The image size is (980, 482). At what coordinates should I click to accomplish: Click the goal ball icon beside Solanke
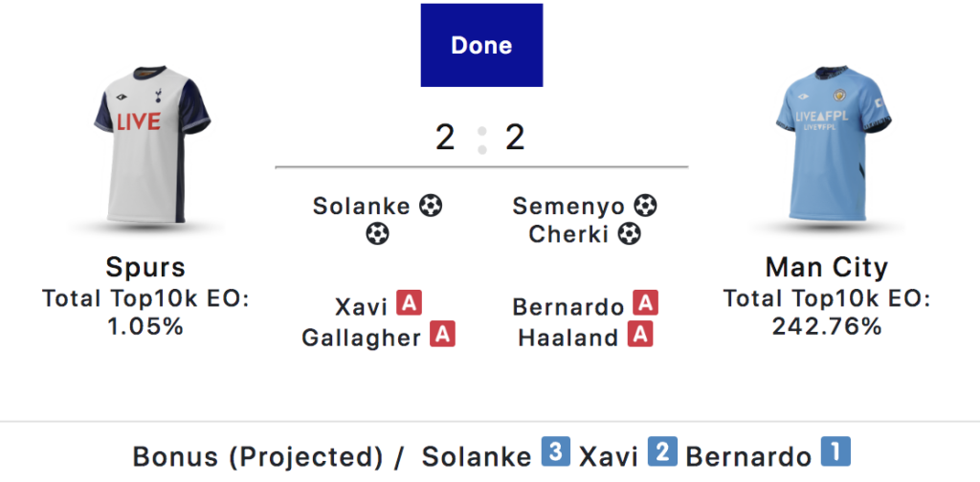coord(431,206)
